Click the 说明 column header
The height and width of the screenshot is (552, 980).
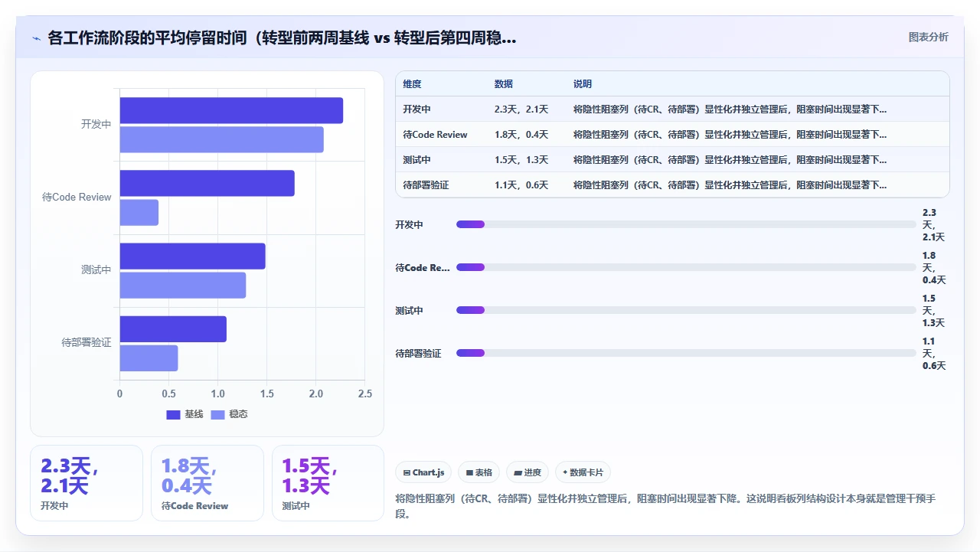pos(583,83)
